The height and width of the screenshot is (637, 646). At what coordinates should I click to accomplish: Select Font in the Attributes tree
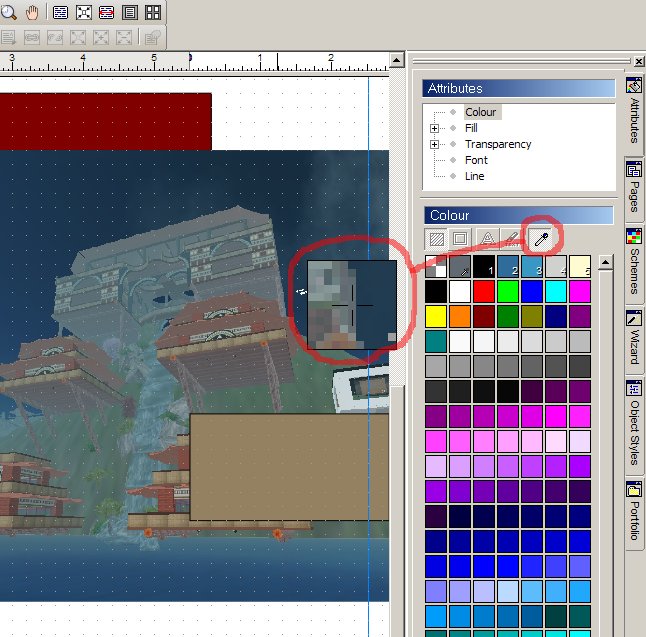(x=476, y=160)
